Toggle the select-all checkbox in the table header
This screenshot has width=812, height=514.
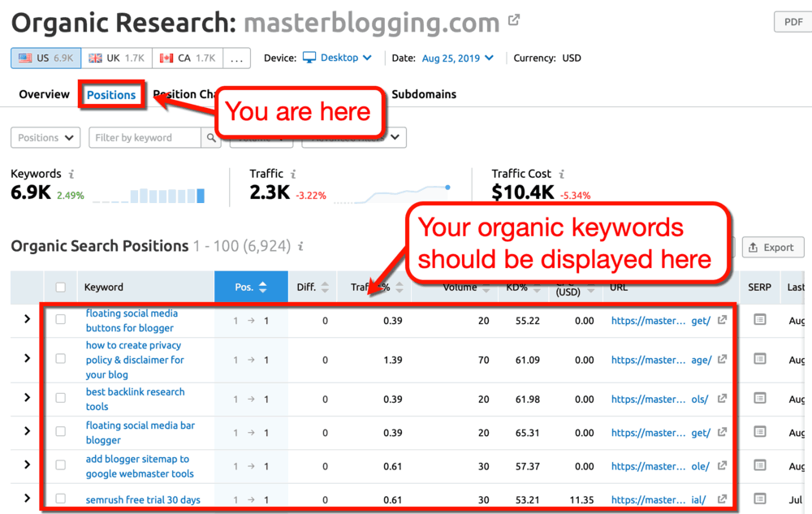click(x=59, y=287)
